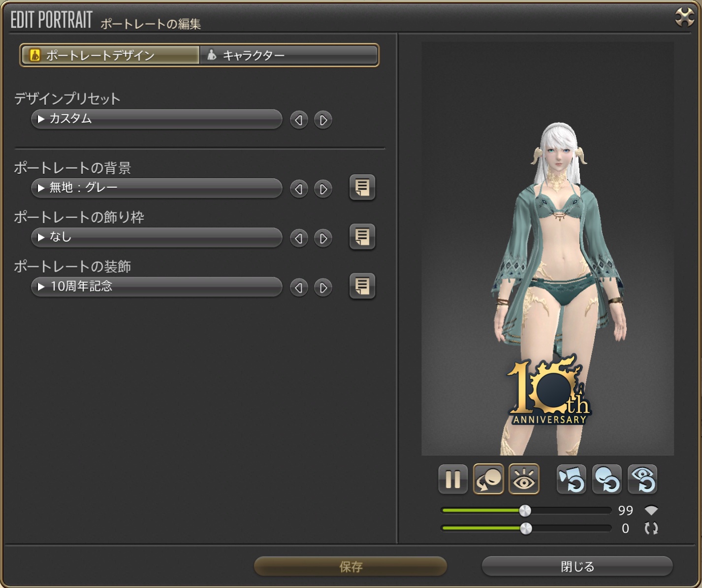This screenshot has height=588, width=702.
Task: Open frame list icon beside なし
Action: pos(362,236)
